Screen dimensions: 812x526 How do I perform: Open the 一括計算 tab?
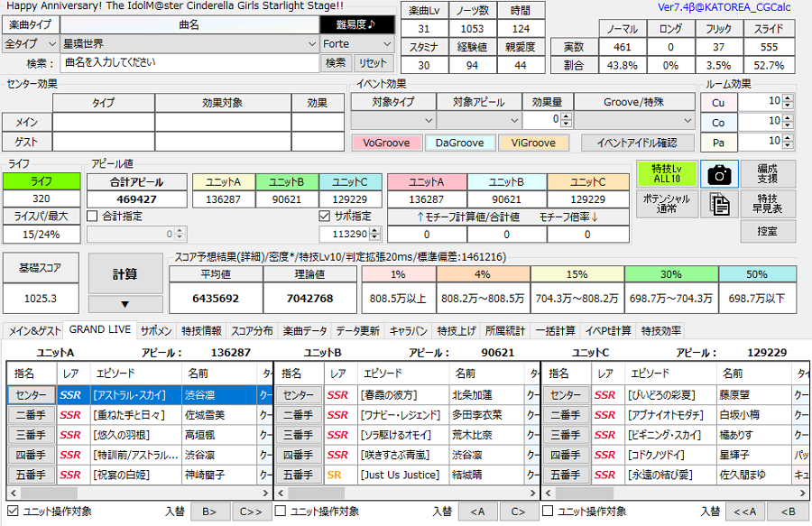[555, 331]
